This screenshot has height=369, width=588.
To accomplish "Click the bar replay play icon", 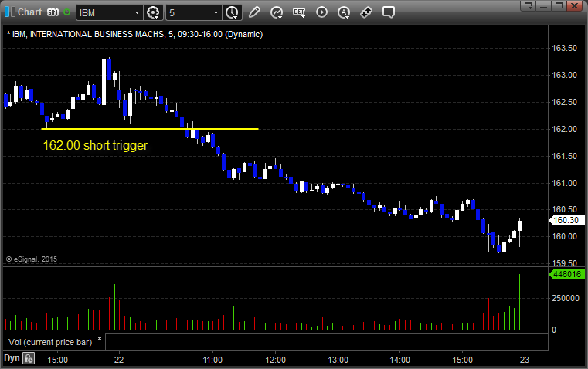I will click(x=321, y=12).
